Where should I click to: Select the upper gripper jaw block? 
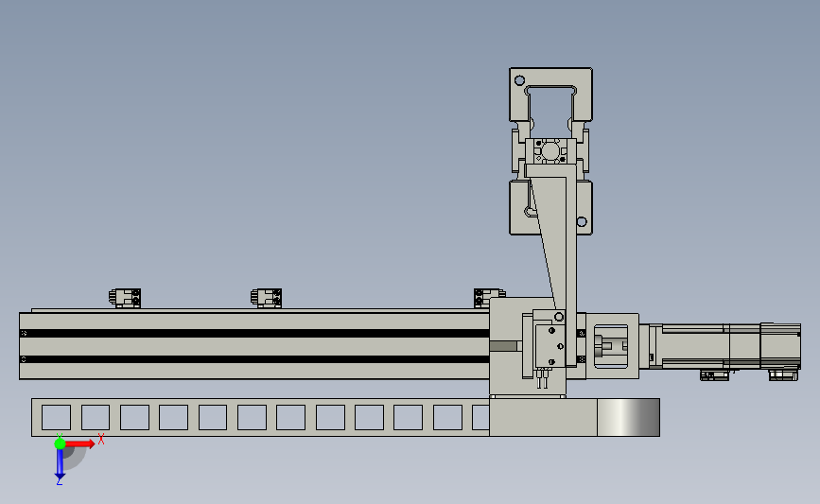(x=550, y=95)
